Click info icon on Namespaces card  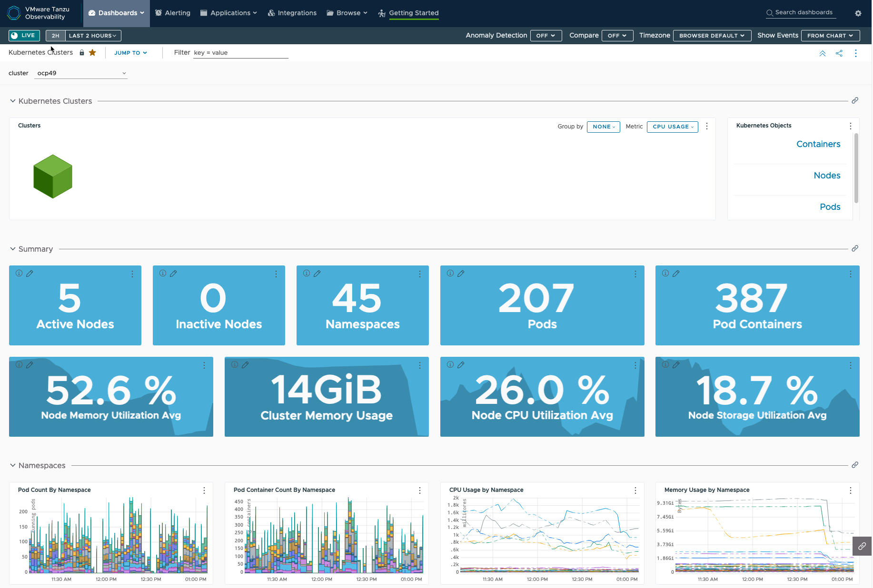[x=307, y=273]
